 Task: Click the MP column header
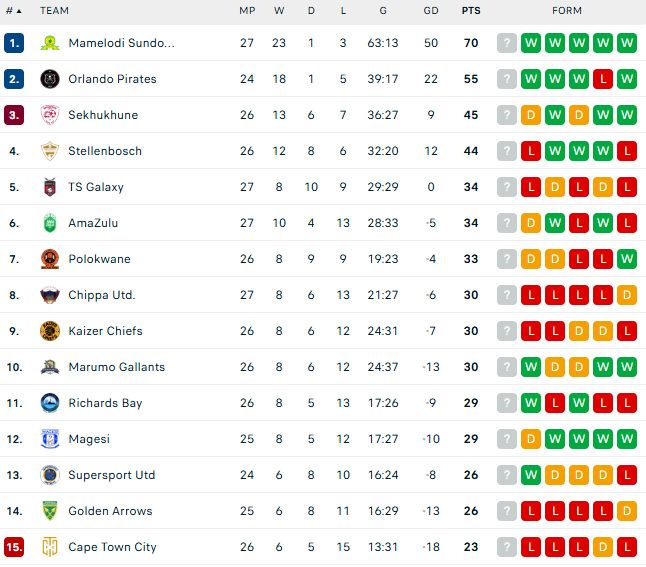pos(247,11)
